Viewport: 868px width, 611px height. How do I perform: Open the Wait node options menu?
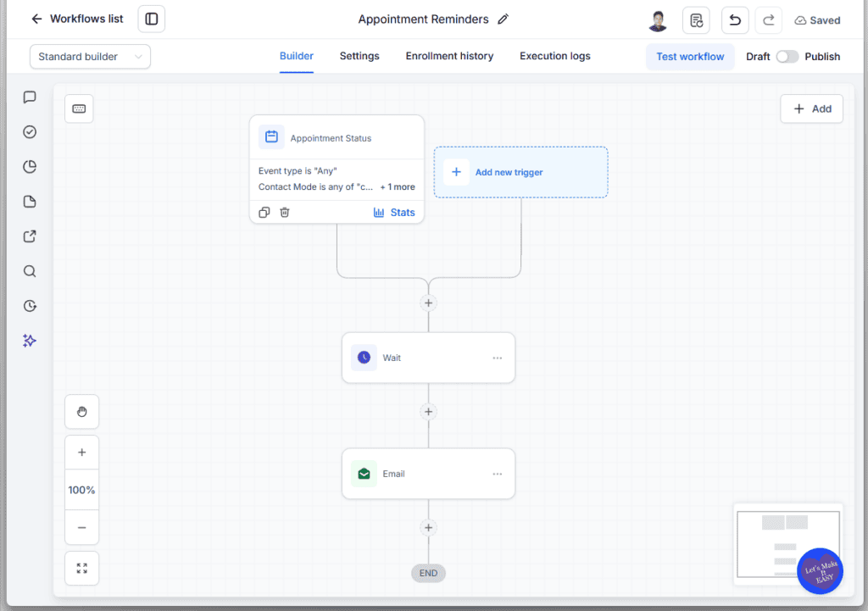(497, 358)
